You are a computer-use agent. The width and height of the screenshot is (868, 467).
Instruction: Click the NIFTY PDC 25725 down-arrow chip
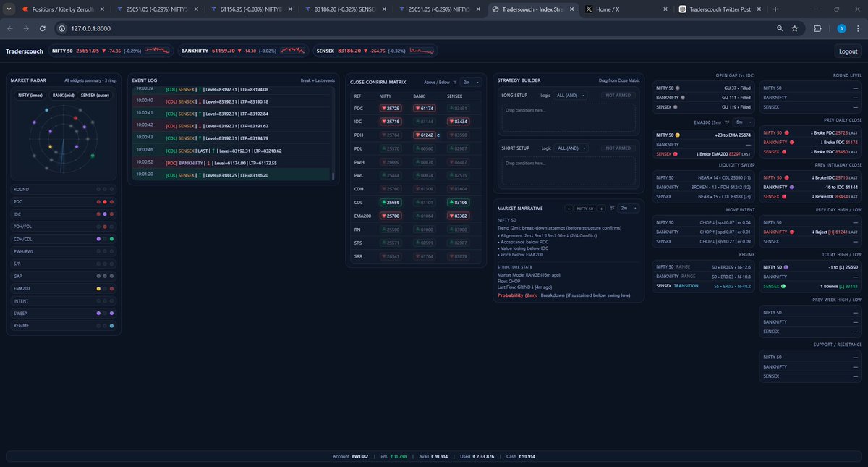[x=389, y=108]
